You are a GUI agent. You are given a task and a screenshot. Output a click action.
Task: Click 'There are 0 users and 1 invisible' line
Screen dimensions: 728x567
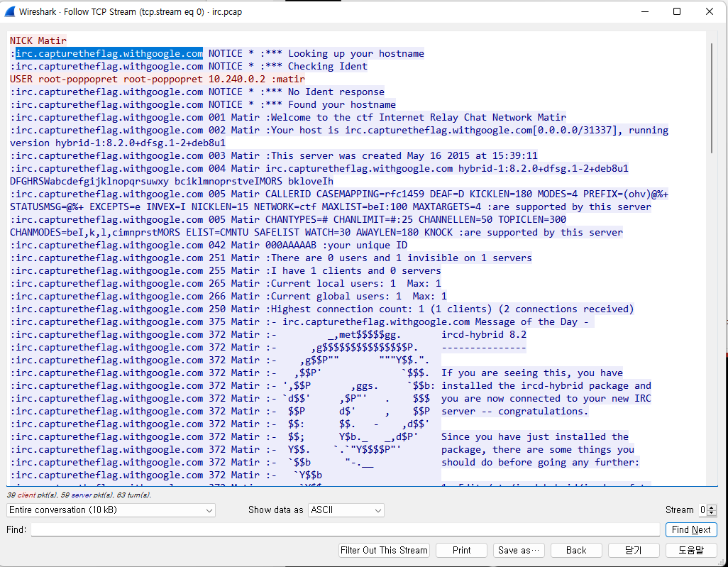pyautogui.click(x=270, y=258)
